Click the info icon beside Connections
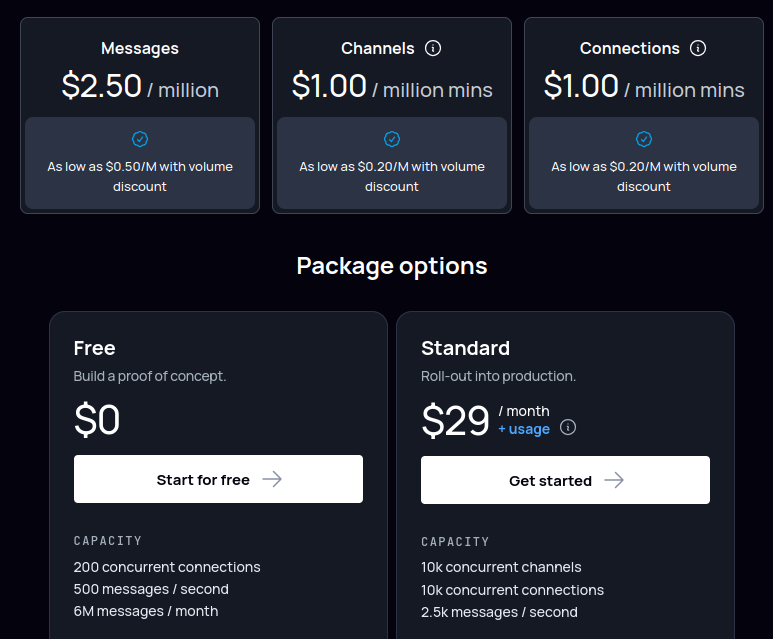The image size is (773, 639). click(699, 48)
